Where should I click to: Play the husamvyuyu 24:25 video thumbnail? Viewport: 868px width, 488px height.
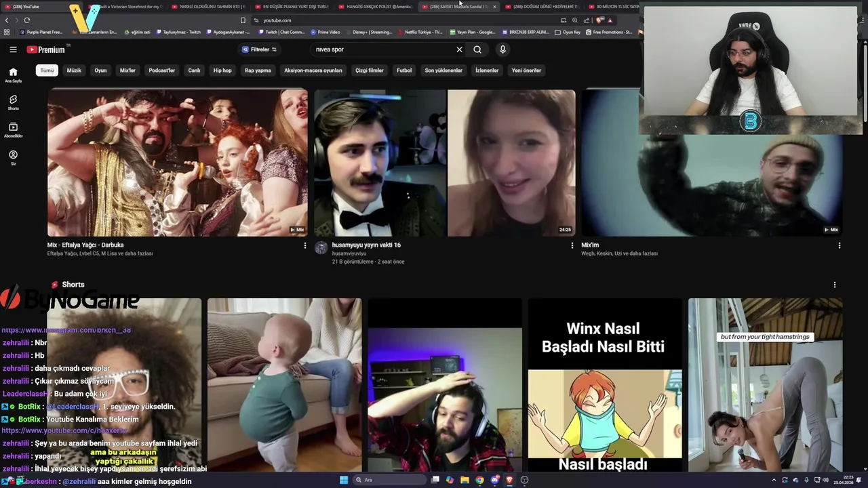[444, 163]
